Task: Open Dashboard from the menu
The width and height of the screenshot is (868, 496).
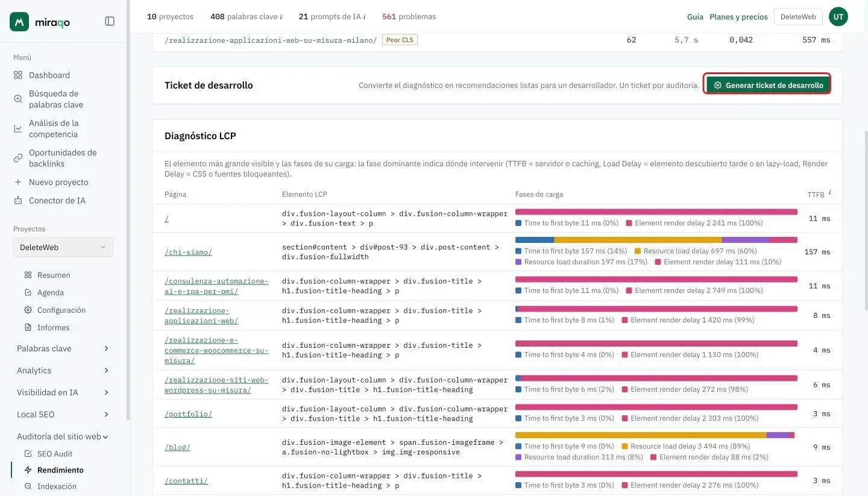Action: (x=49, y=75)
